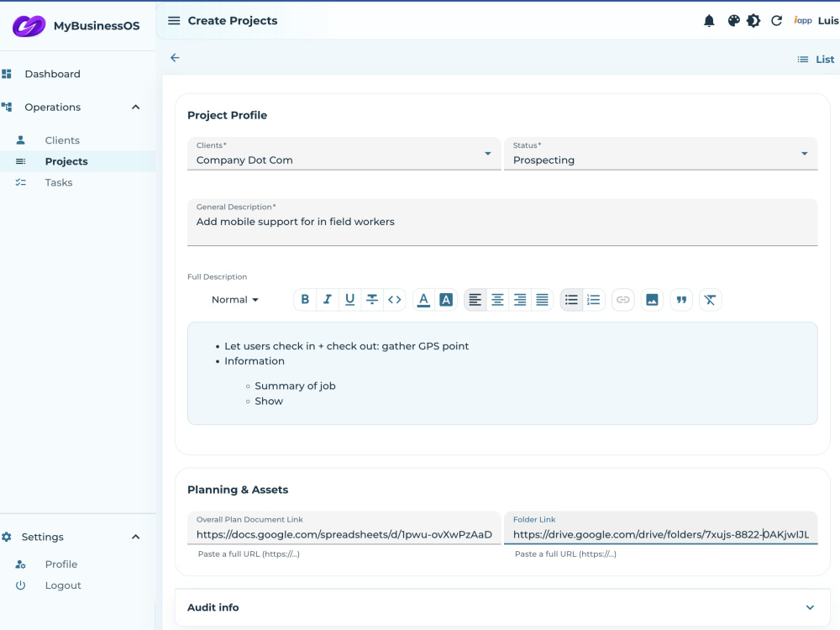Open Tasks in sidebar

(59, 182)
